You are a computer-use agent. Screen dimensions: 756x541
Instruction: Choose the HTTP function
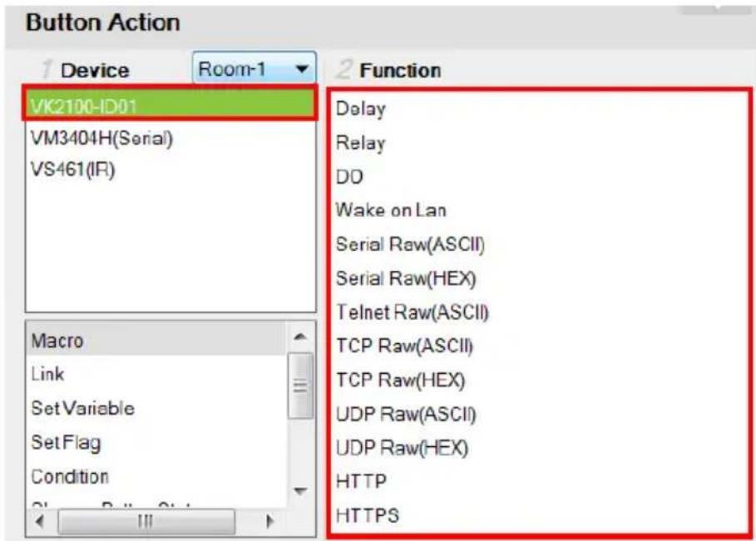pos(361,481)
